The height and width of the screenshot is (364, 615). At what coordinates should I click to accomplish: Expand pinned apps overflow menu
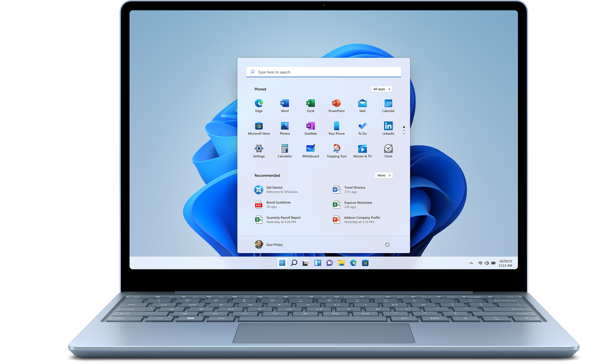point(404,129)
